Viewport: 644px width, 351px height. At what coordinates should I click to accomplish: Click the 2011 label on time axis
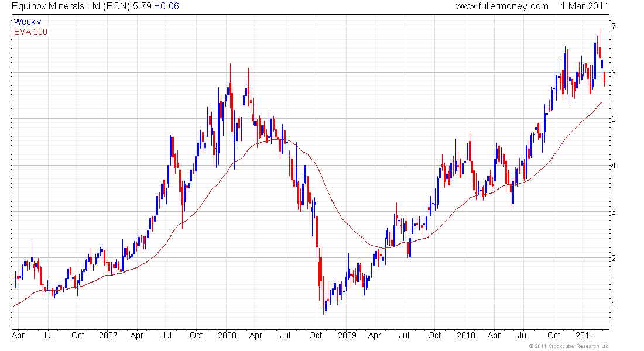click(x=584, y=336)
